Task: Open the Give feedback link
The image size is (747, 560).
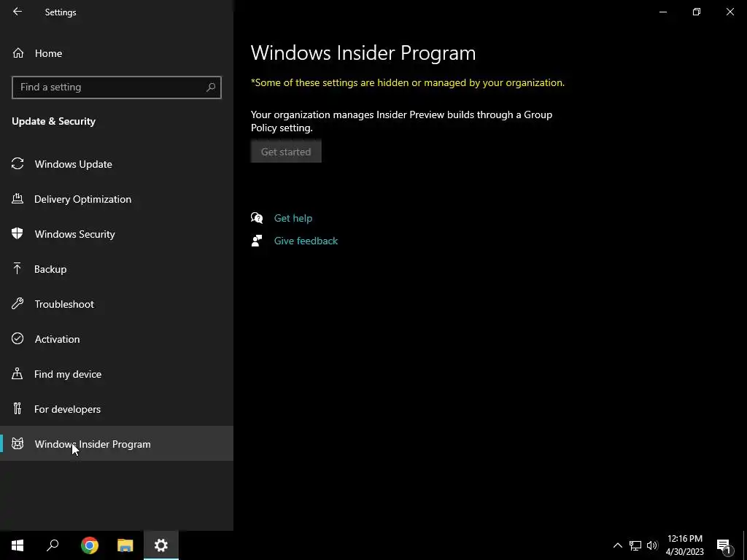Action: 306,241
